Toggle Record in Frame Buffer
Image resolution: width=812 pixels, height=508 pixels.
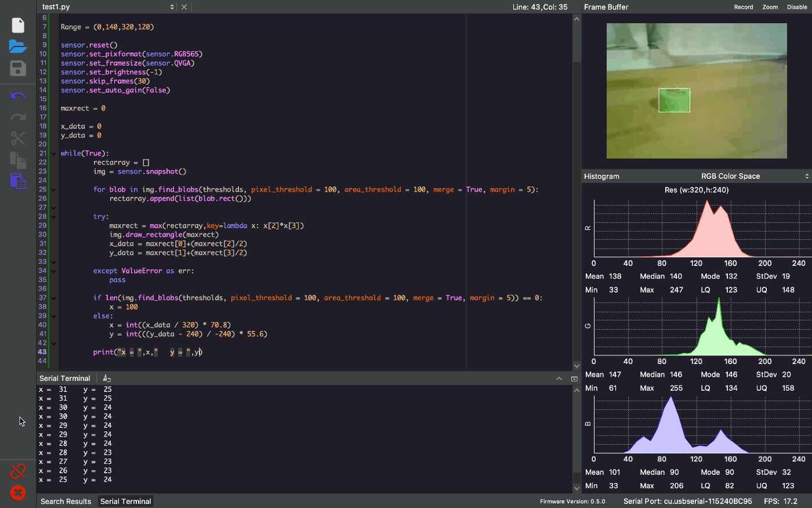point(744,7)
